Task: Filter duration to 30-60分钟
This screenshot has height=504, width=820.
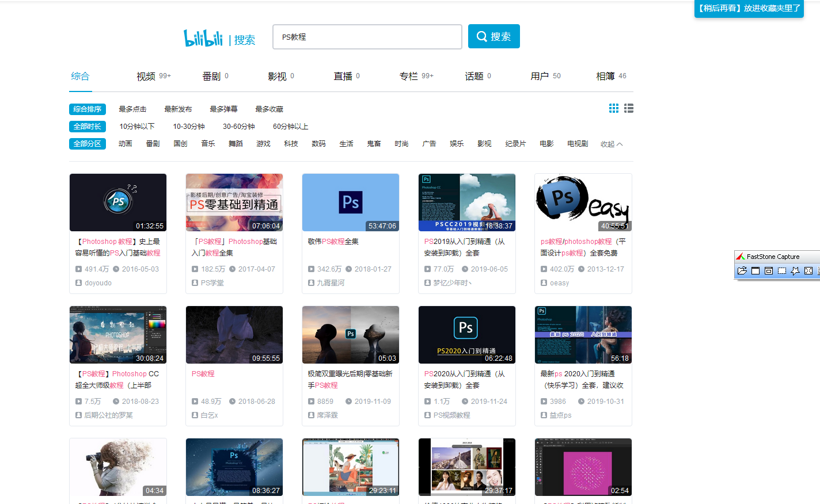Action: click(239, 126)
